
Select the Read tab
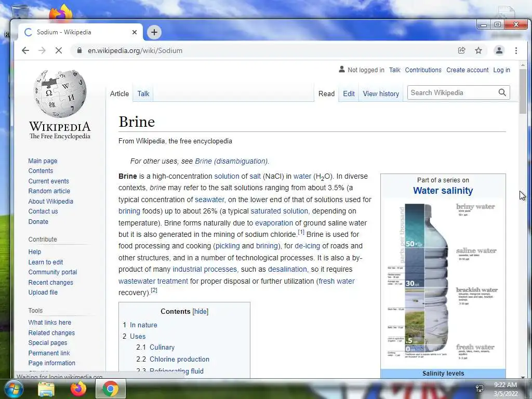[326, 94]
